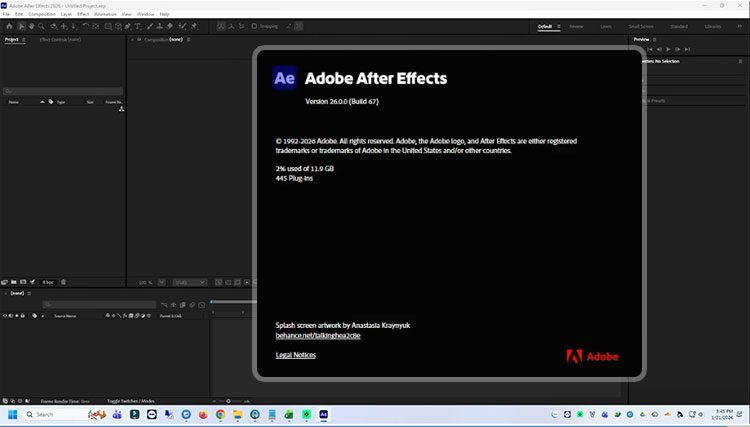750x427 pixels.
Task: Open the Composition menu
Action: click(42, 14)
